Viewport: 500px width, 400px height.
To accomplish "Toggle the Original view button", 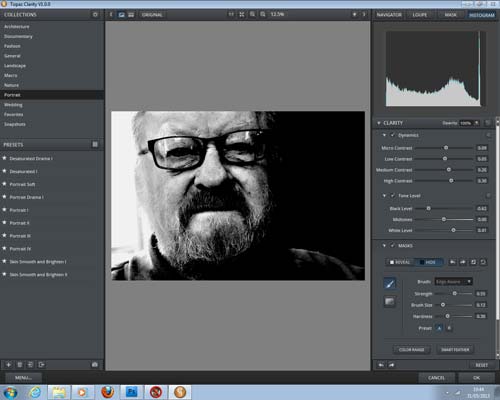I will (x=152, y=15).
